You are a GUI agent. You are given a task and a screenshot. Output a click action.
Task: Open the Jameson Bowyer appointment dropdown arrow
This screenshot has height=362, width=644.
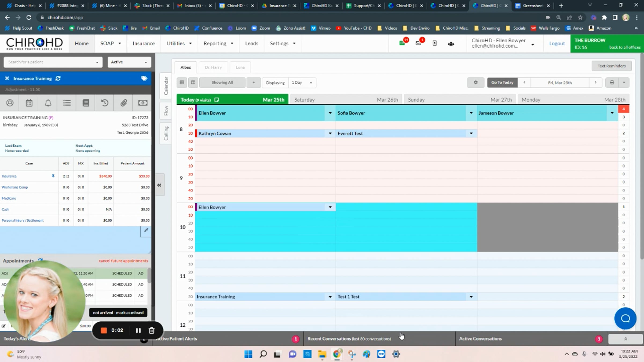click(x=612, y=113)
